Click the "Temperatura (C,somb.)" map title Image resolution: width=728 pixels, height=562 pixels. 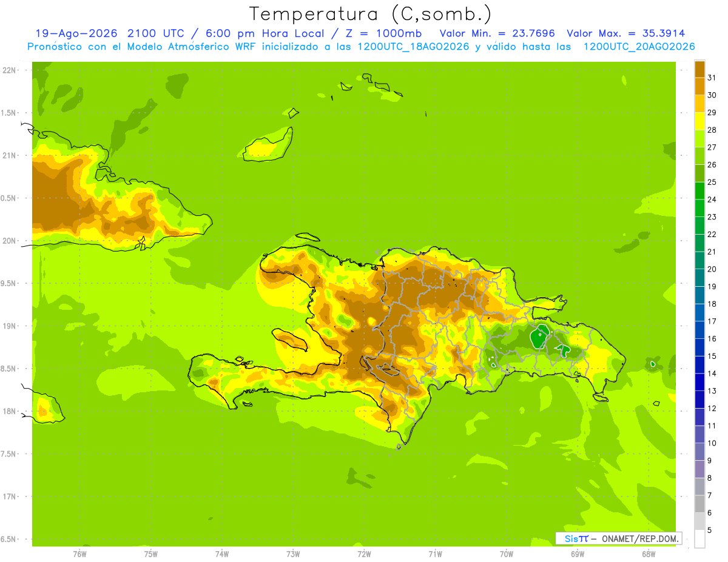pos(371,14)
